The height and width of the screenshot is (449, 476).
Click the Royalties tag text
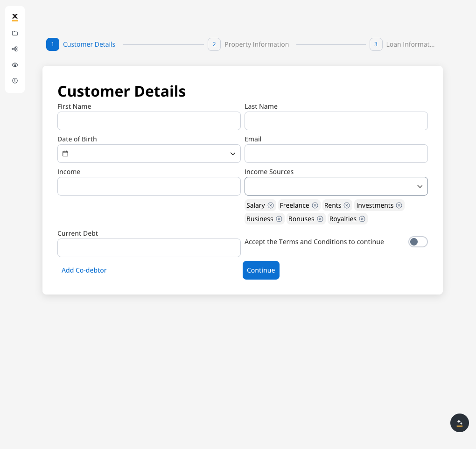(343, 219)
